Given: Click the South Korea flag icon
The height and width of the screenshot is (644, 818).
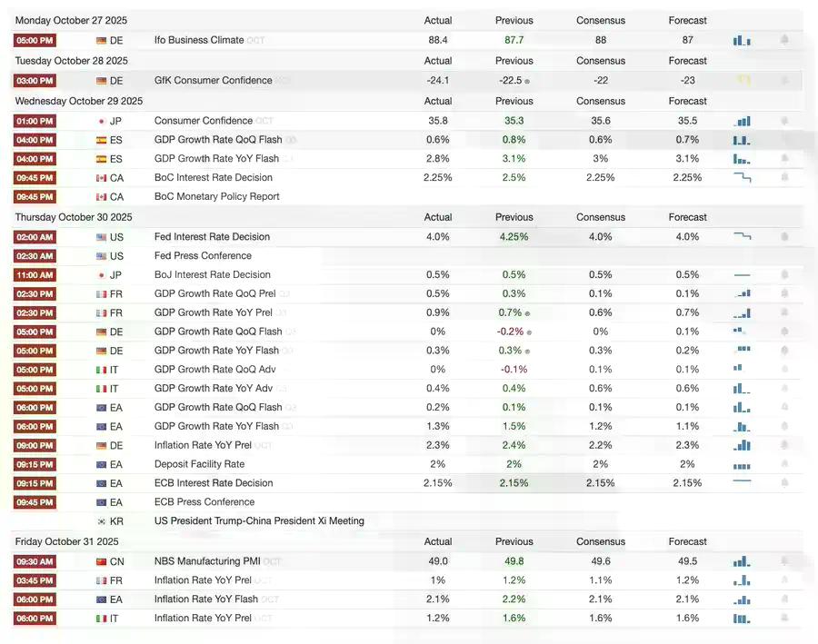Looking at the screenshot, I should (x=102, y=521).
